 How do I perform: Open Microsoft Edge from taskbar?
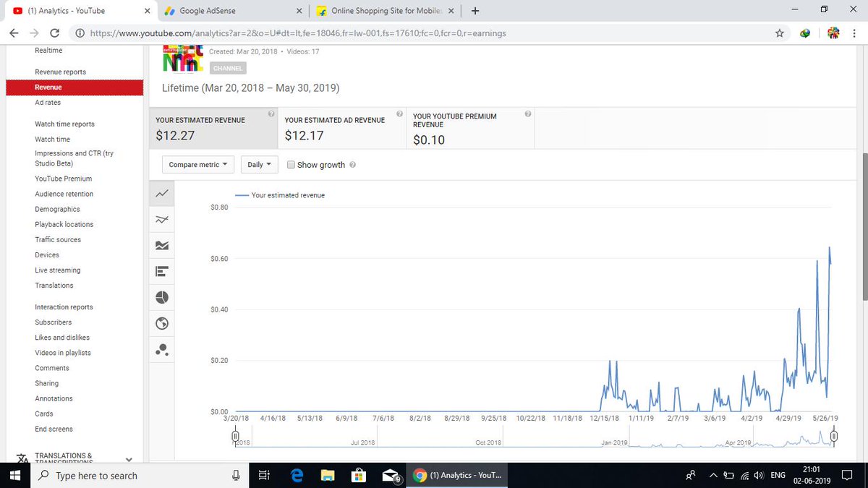(x=296, y=476)
